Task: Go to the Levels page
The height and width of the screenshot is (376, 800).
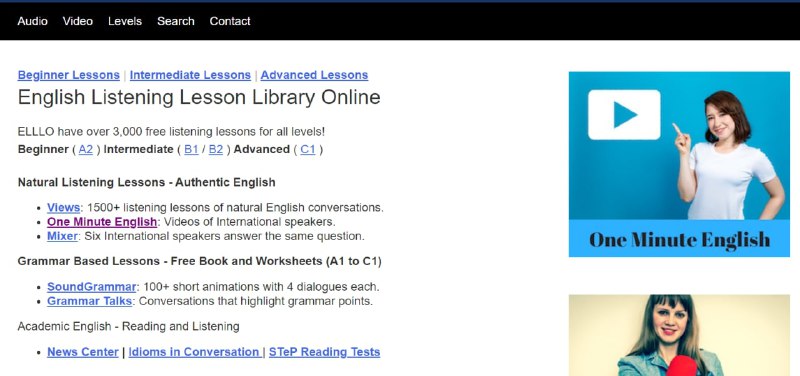Action: [124, 21]
